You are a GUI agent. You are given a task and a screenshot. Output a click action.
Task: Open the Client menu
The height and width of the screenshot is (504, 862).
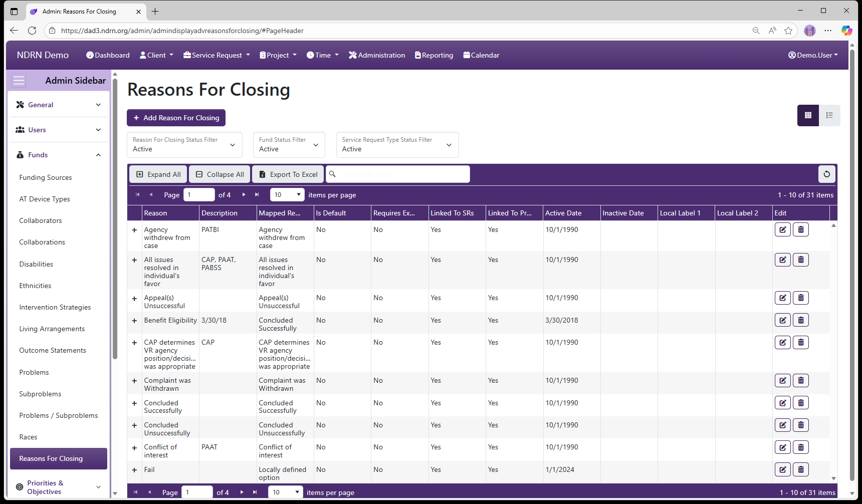tap(156, 55)
